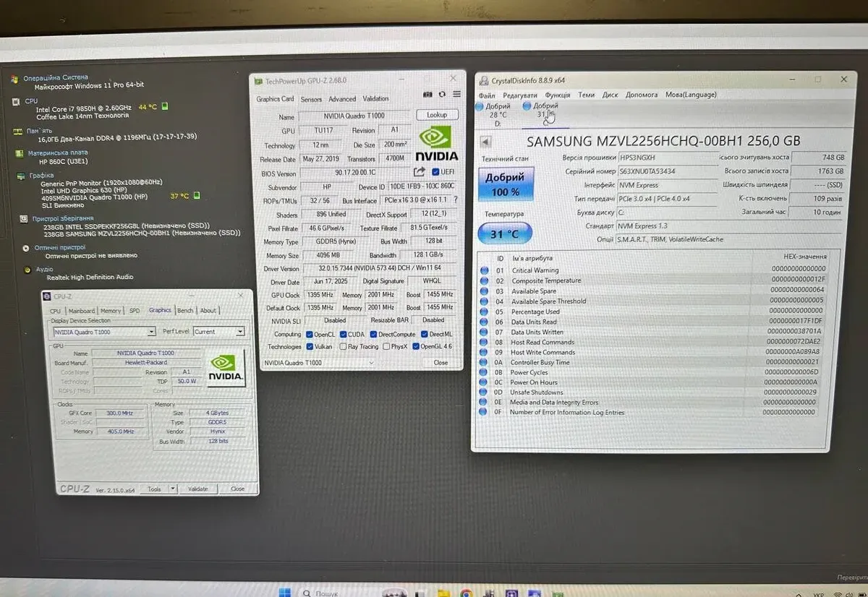Open the GPU-Z hamburger menu icon
The image size is (868, 597).
[456, 95]
